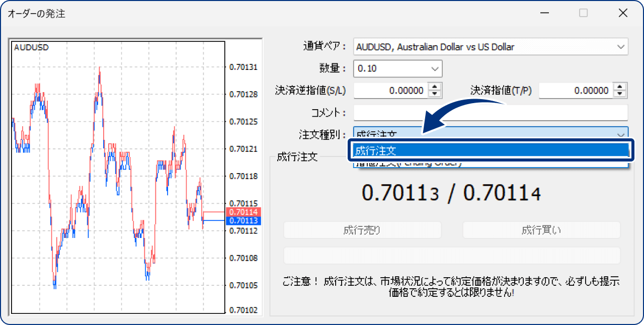
Task: Increase 決済逆指値(S/L) with the up arrow
Action: point(435,87)
